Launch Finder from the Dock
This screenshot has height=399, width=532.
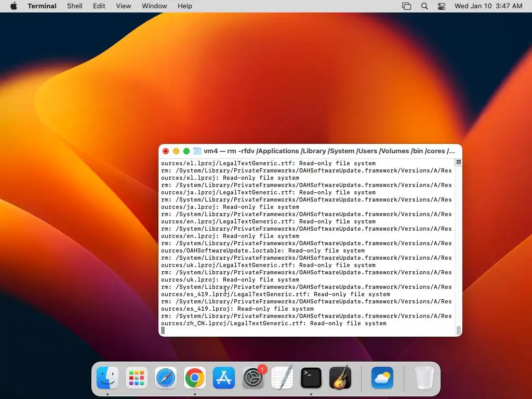pyautogui.click(x=108, y=378)
